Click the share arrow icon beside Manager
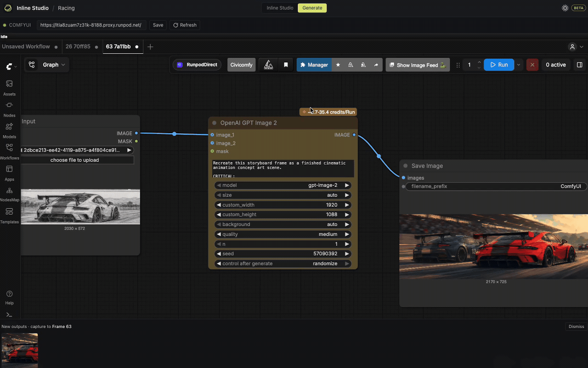This screenshot has height=368, width=588. coord(376,65)
